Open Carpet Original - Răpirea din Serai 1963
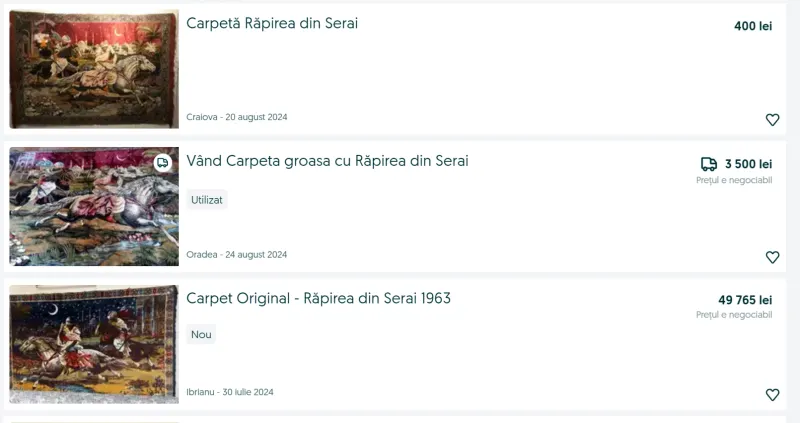 [318, 298]
